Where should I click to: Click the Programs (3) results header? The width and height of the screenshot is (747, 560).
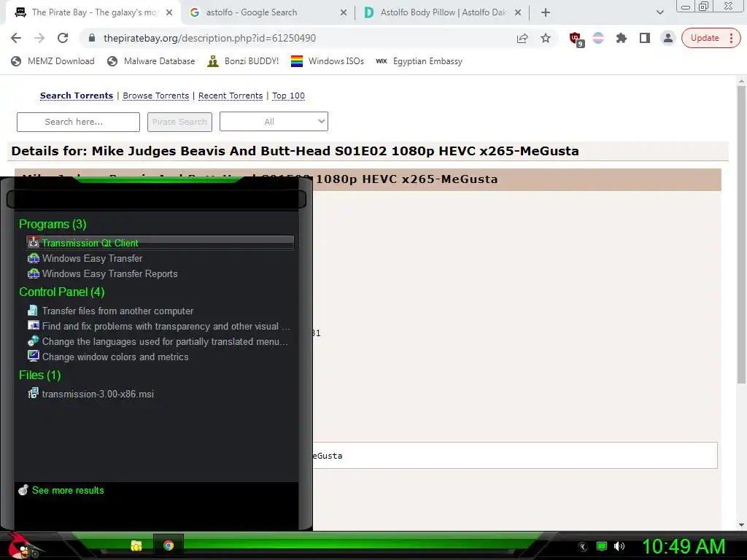53,225
